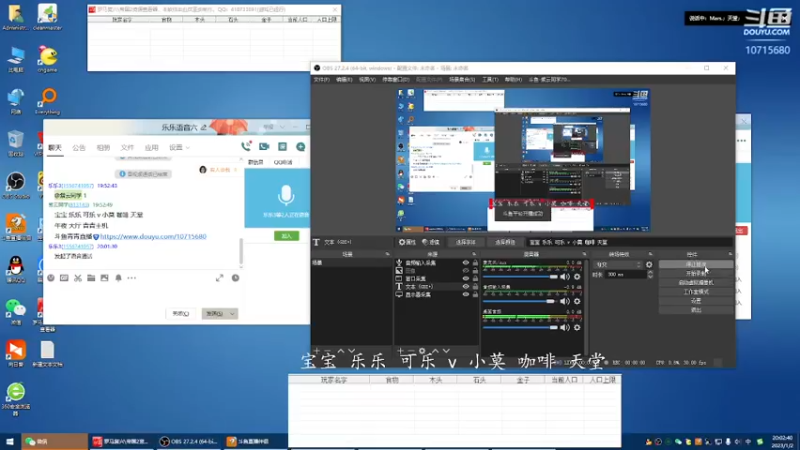Open source 属性 properties in OBS toolbar
Screen dimensions: 800x450
click(x=407, y=242)
